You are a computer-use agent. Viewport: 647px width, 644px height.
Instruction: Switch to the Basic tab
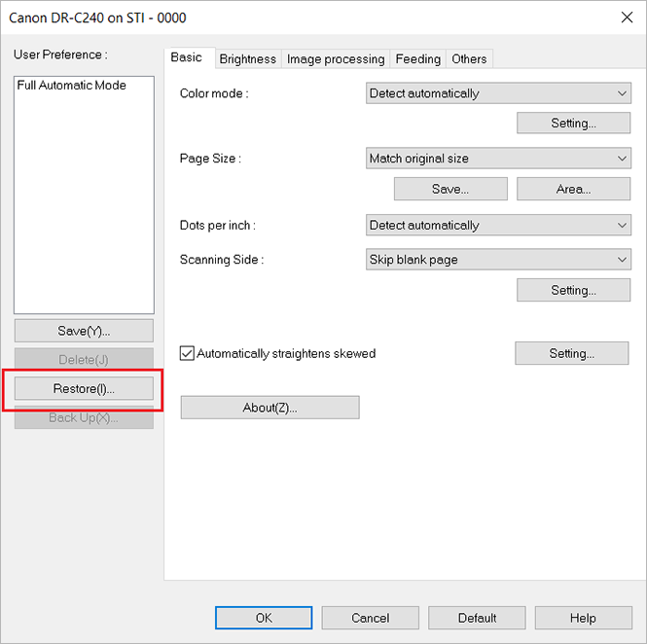[x=189, y=57]
